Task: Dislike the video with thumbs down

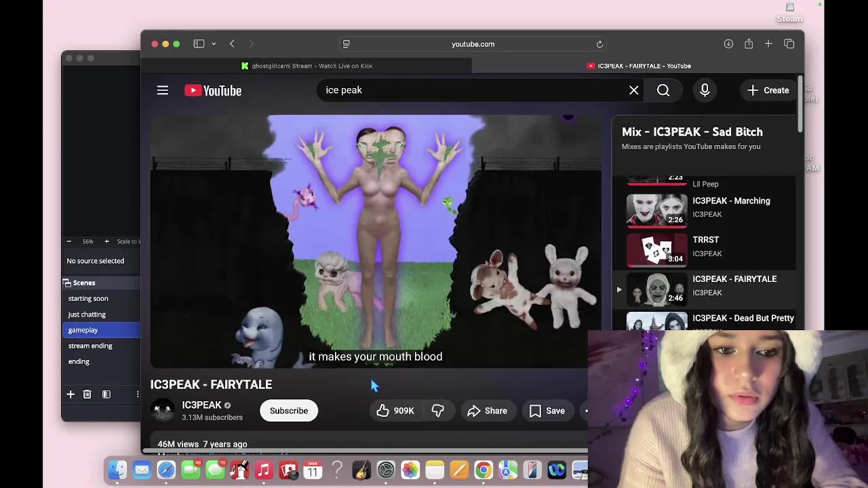Action: [x=438, y=411]
